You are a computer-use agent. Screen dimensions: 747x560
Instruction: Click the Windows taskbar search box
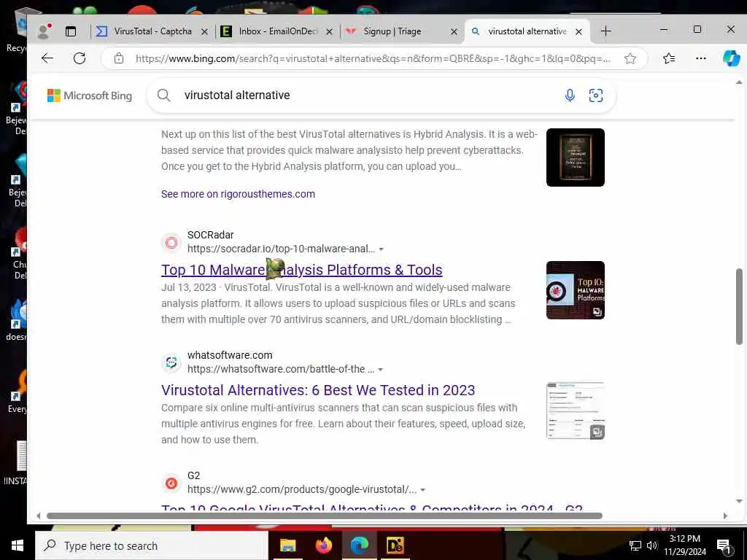coord(152,545)
